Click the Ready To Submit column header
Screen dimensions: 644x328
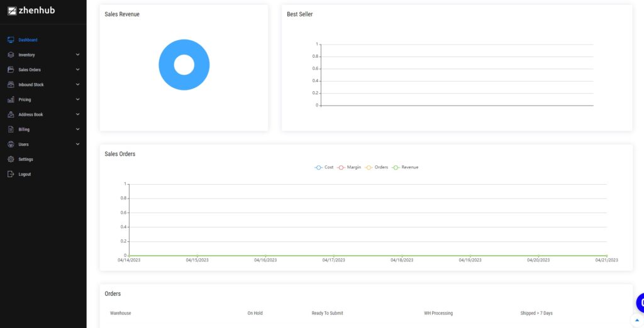[x=327, y=313]
